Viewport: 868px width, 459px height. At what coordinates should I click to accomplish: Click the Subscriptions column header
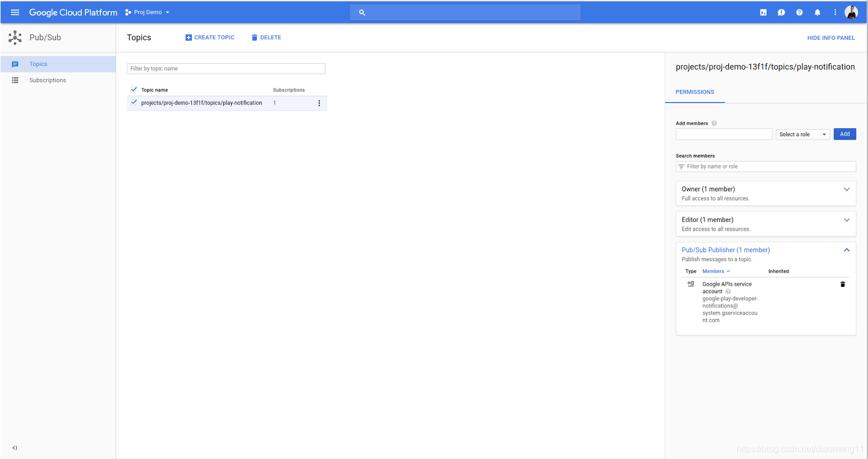(289, 90)
